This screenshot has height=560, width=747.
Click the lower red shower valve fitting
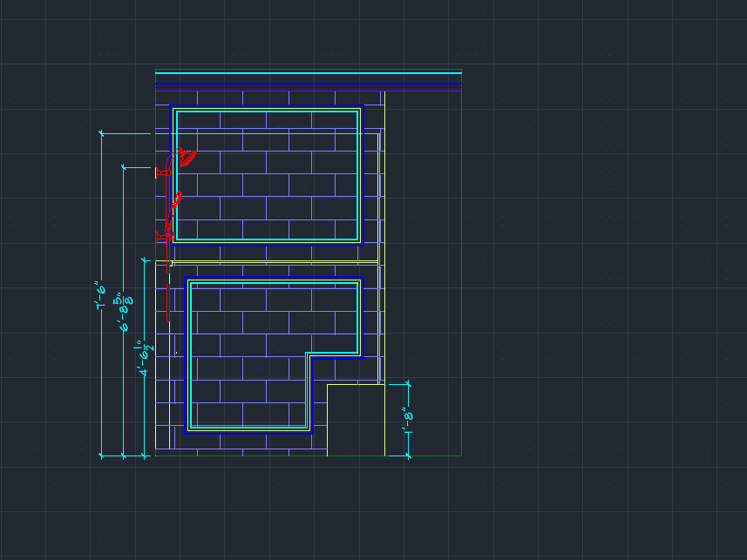tap(162, 236)
